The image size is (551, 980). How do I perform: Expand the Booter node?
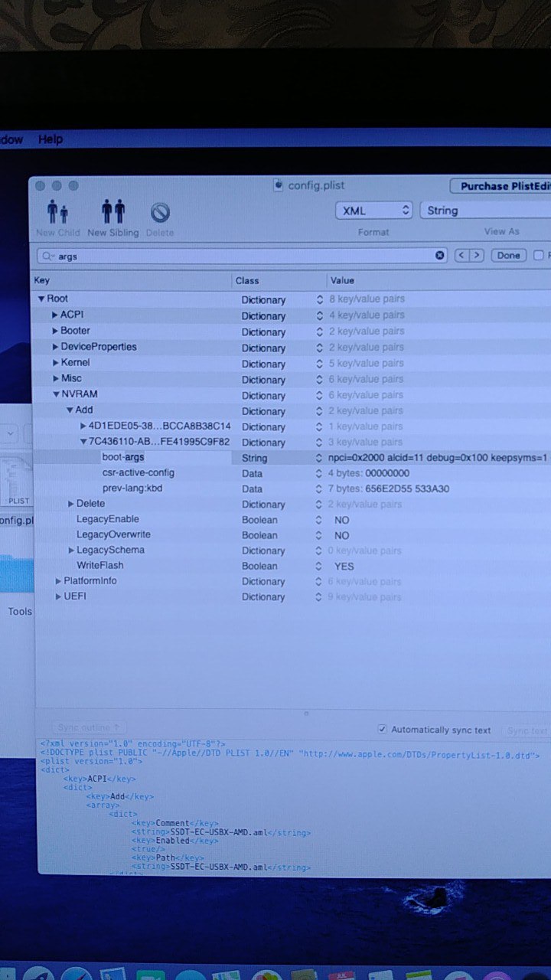tap(55, 331)
